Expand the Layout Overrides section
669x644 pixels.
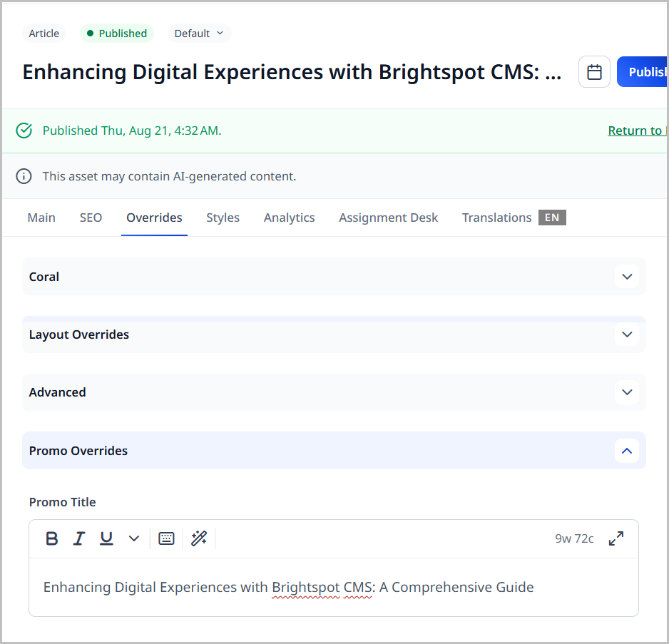(627, 334)
